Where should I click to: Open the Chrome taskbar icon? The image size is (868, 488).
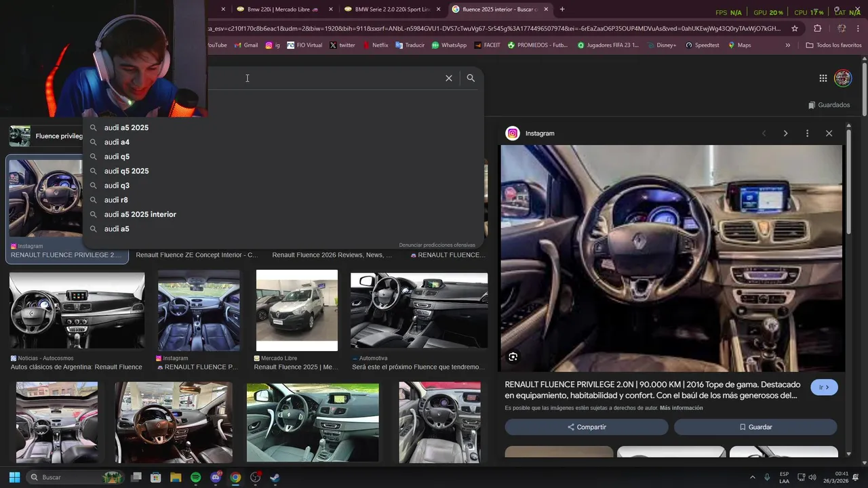(x=235, y=477)
